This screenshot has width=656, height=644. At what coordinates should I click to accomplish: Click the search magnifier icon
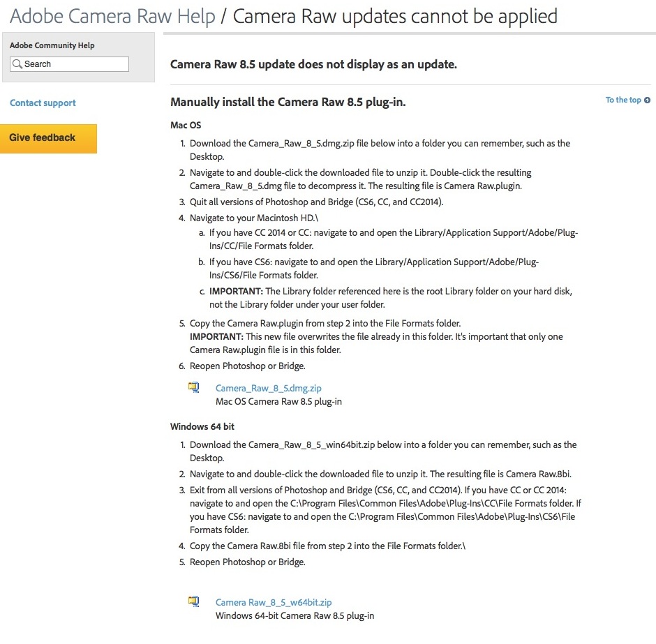point(17,64)
